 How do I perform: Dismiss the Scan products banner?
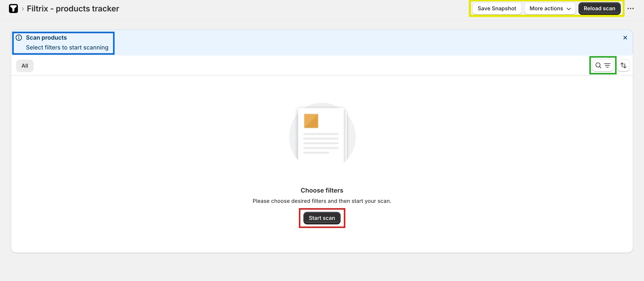(x=625, y=38)
